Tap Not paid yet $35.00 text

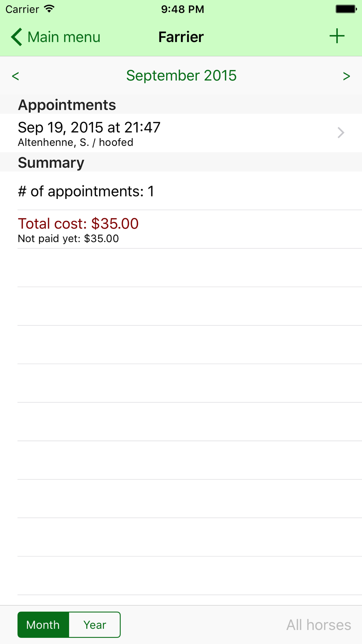[x=68, y=239]
